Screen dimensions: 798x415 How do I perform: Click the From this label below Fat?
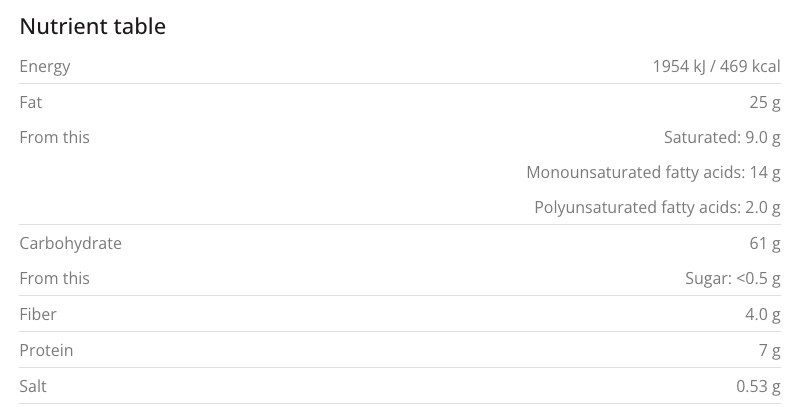(x=54, y=138)
